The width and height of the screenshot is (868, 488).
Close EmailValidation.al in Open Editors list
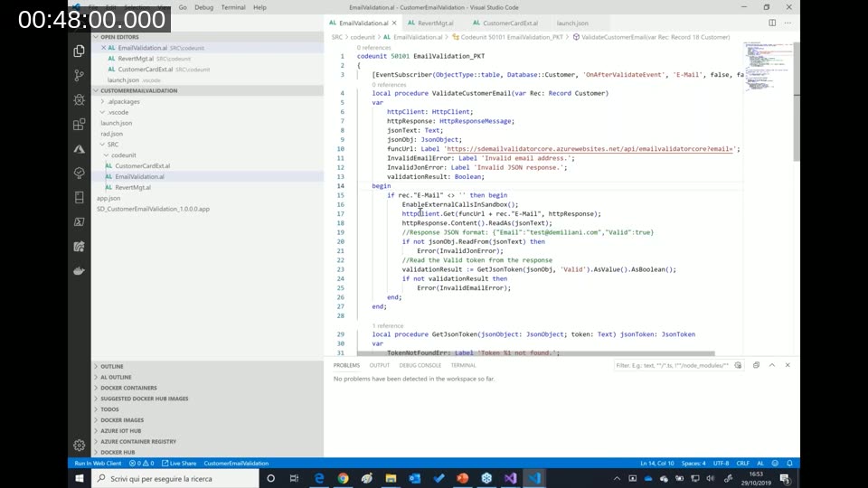(103, 48)
